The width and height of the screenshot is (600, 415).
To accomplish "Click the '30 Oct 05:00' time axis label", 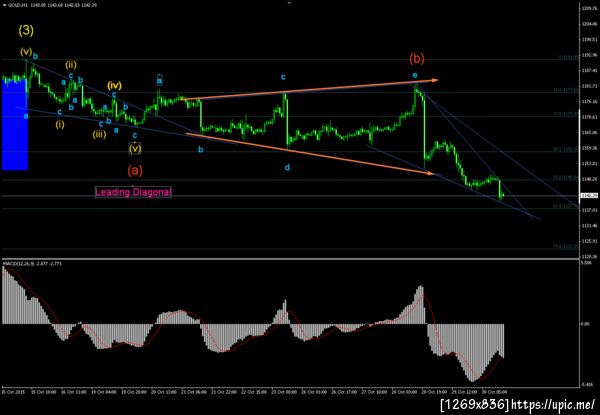I will (x=495, y=392).
